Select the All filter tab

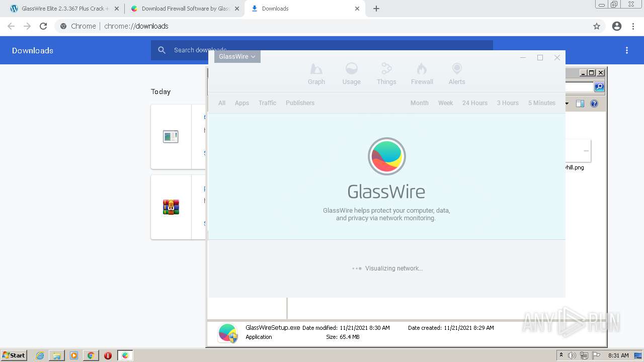[222, 103]
